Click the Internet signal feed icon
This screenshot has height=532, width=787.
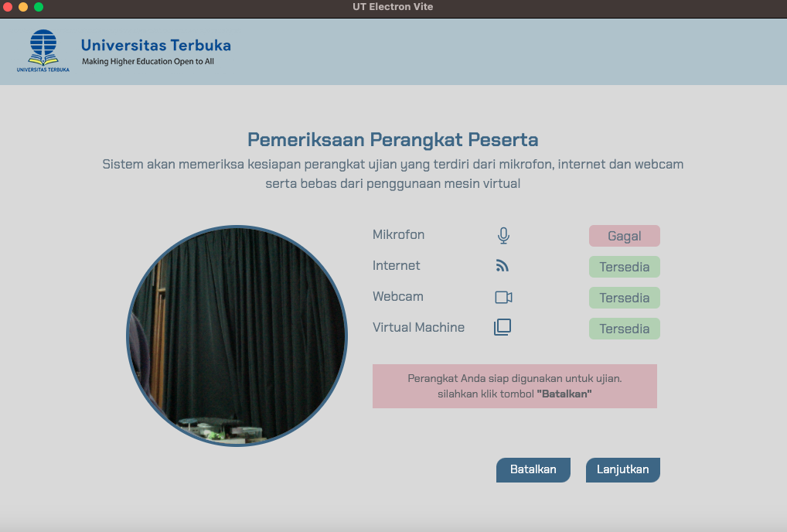pos(503,266)
